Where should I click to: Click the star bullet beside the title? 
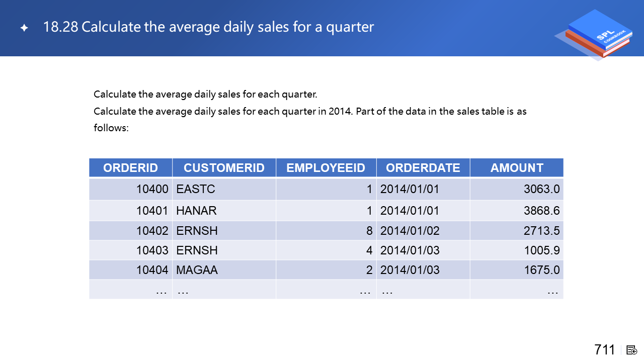tap(24, 28)
